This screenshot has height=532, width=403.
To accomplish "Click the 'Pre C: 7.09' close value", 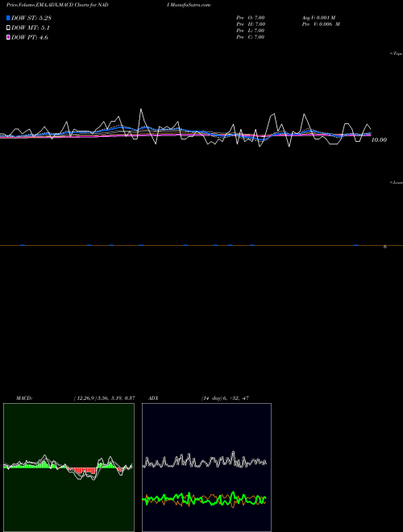I will pos(251,37).
